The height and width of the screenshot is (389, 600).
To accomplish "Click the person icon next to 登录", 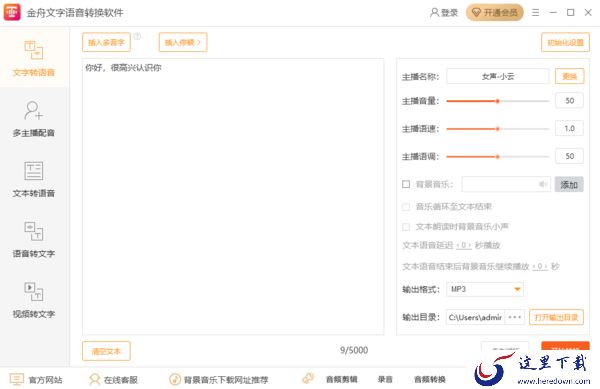I will [x=434, y=13].
